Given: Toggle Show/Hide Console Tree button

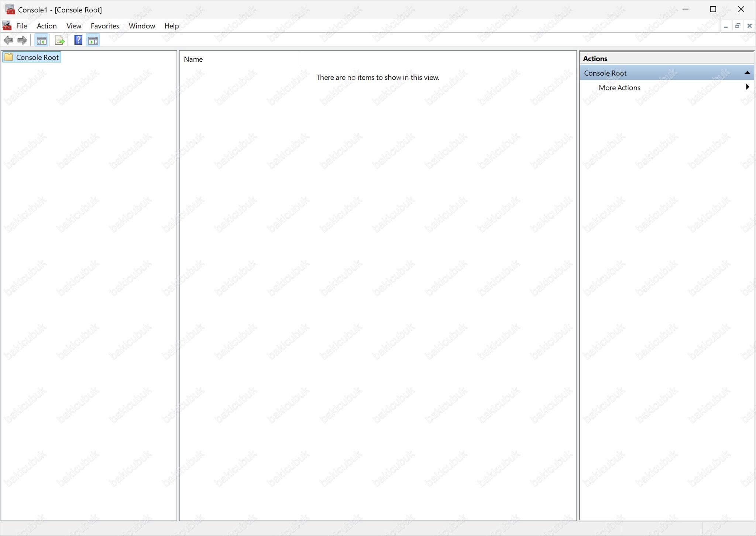Looking at the screenshot, I should (x=41, y=40).
